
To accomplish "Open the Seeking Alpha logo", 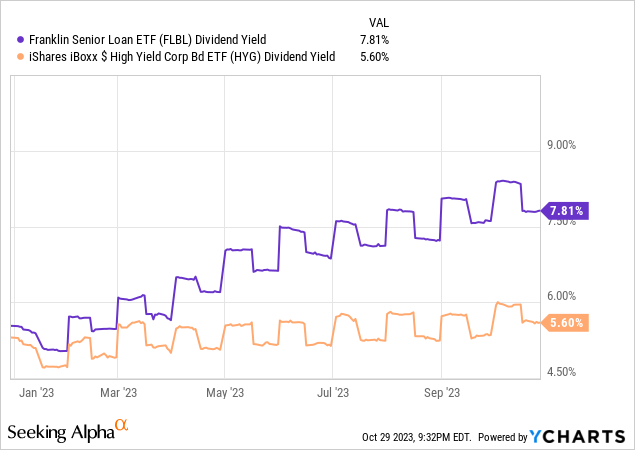I will tap(68, 431).
